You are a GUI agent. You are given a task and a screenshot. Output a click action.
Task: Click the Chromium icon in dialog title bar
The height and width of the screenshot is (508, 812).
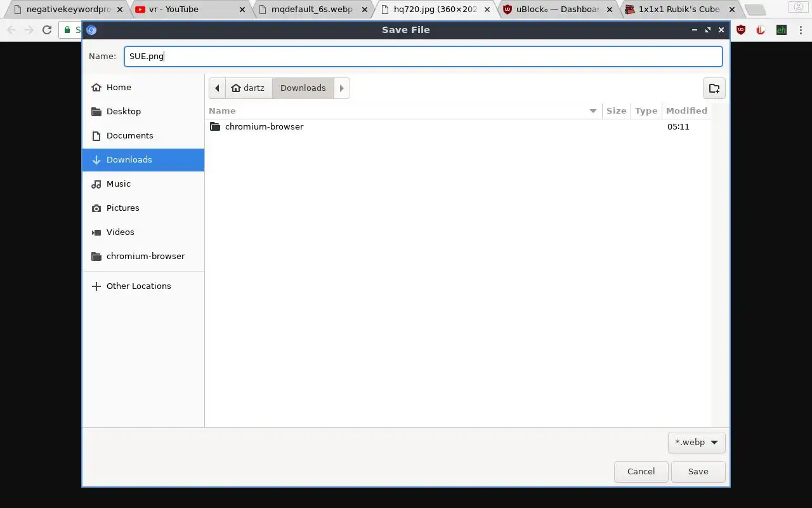pos(91,30)
